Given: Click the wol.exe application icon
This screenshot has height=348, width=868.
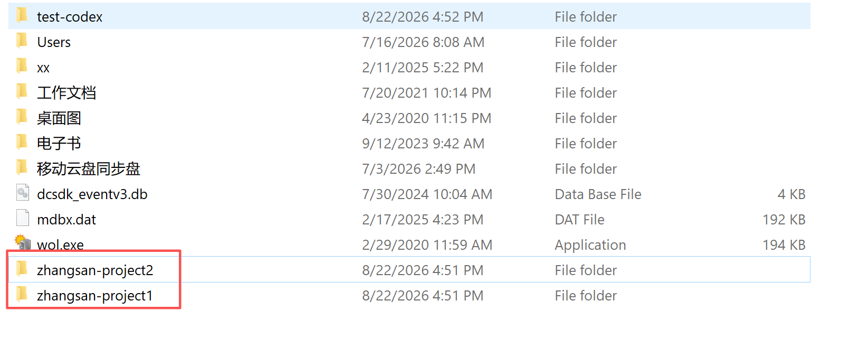Looking at the screenshot, I should click(x=23, y=242).
